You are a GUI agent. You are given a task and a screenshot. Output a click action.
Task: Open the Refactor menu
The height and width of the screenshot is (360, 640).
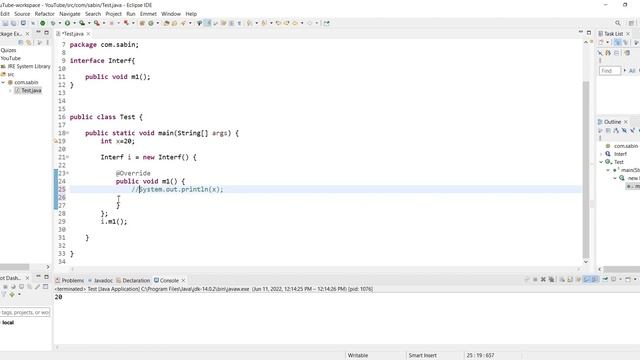pos(44,14)
